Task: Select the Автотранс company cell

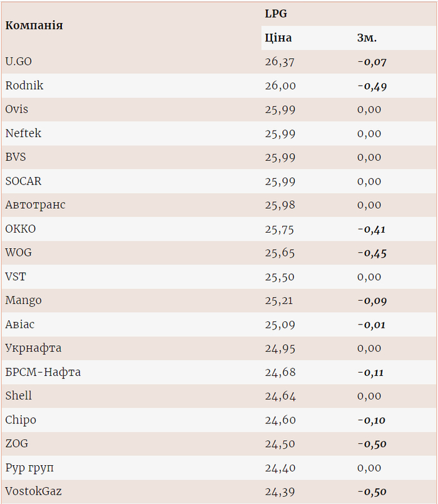Action: 35,205
